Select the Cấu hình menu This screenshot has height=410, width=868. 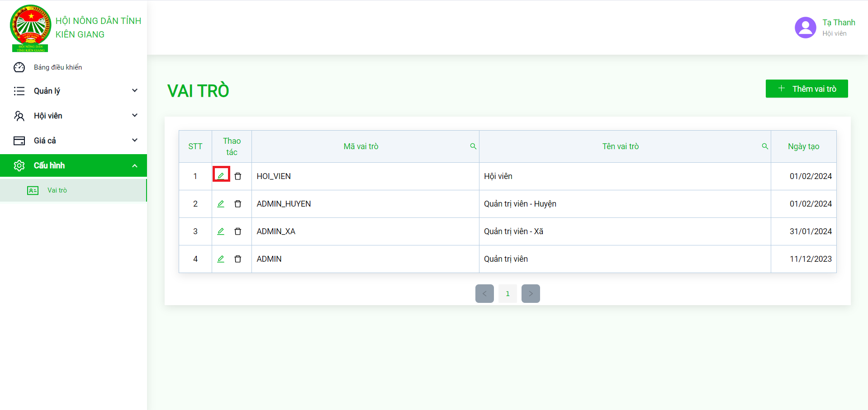click(73, 165)
